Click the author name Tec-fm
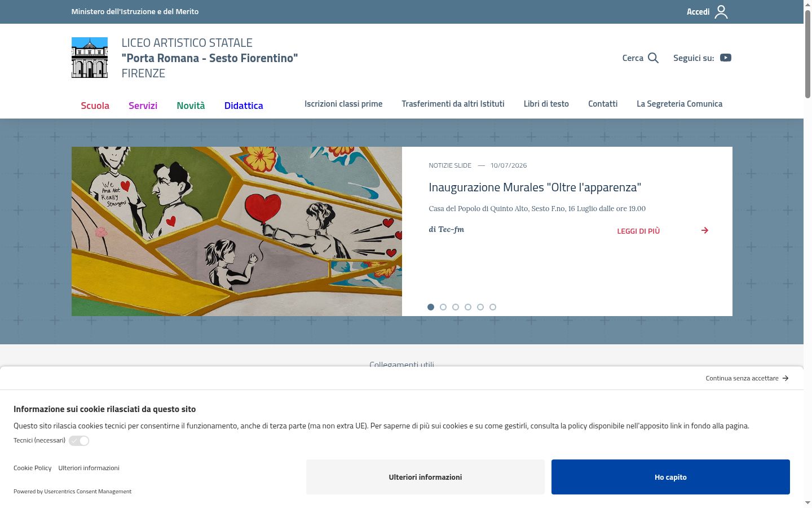The height and width of the screenshot is (508, 812). pyautogui.click(x=451, y=229)
